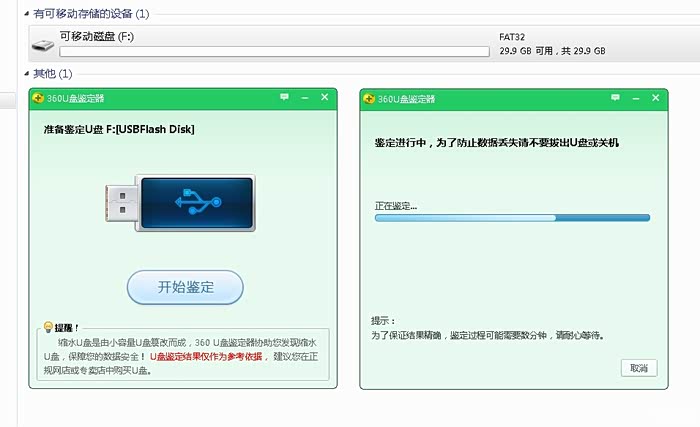The image size is (700, 427).
Task: Click the 360 logo in left window title
Action: click(38, 98)
